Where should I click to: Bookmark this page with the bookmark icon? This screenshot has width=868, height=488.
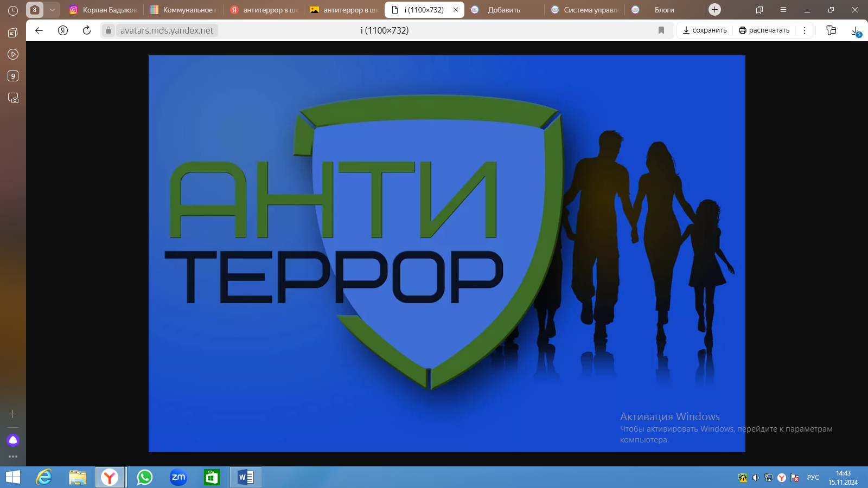[661, 30]
